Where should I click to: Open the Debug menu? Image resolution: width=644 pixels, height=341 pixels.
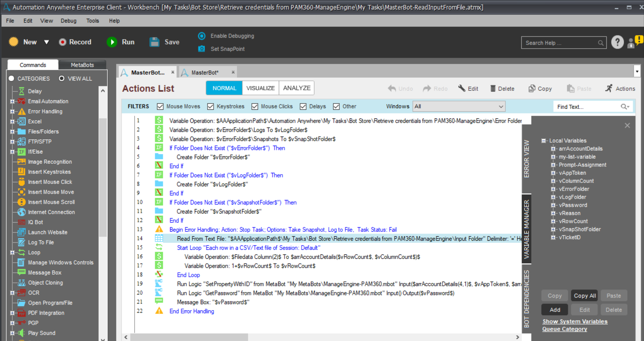[68, 21]
